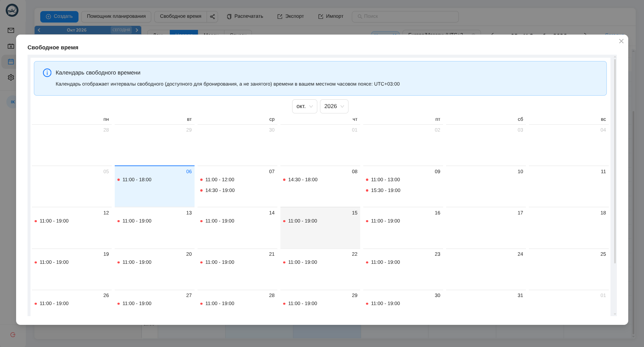
Task: Focus the Поиск search field
Action: [x=405, y=16]
